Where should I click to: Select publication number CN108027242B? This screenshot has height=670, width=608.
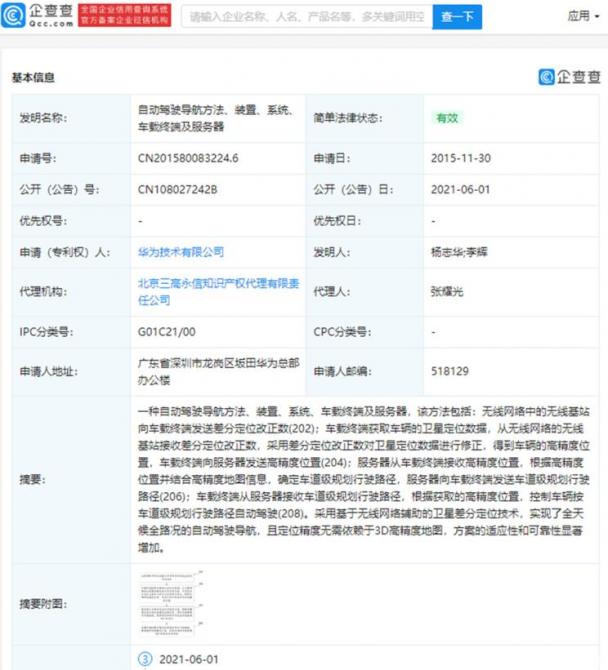pyautogui.click(x=177, y=189)
